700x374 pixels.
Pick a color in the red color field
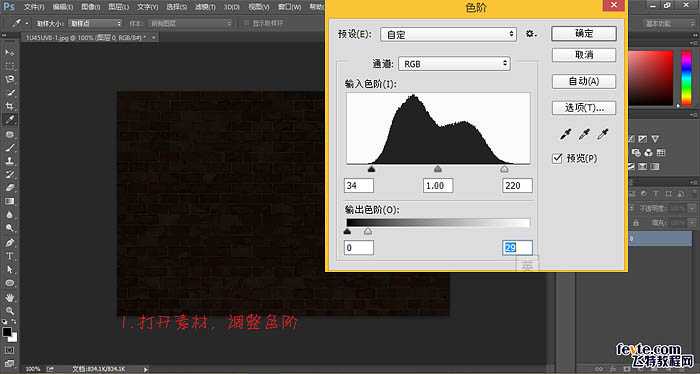point(651,79)
